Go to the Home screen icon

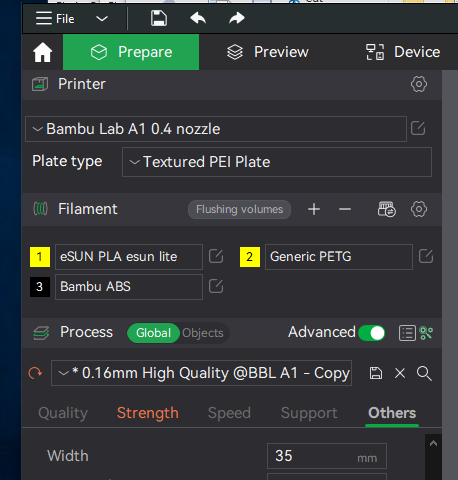(x=43, y=52)
